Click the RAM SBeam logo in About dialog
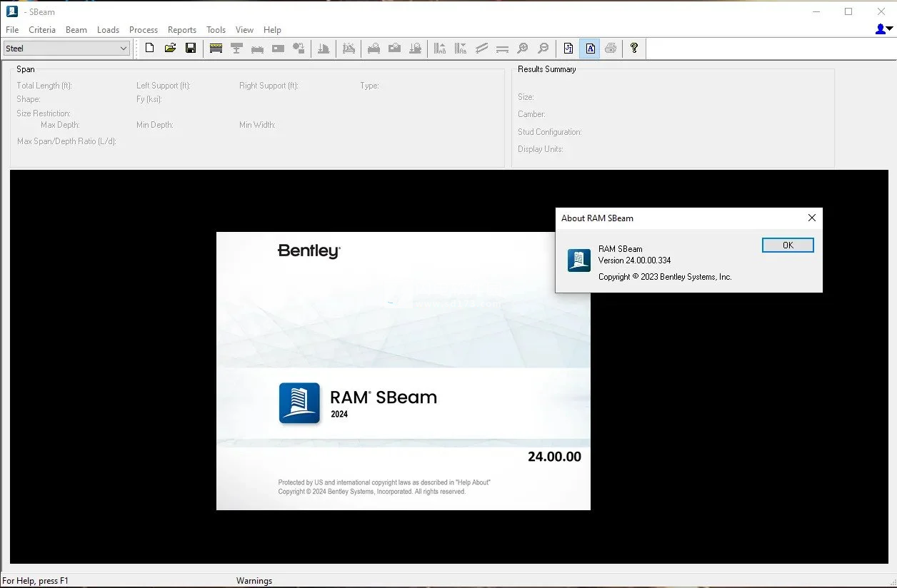The width and height of the screenshot is (897, 588). (x=578, y=260)
